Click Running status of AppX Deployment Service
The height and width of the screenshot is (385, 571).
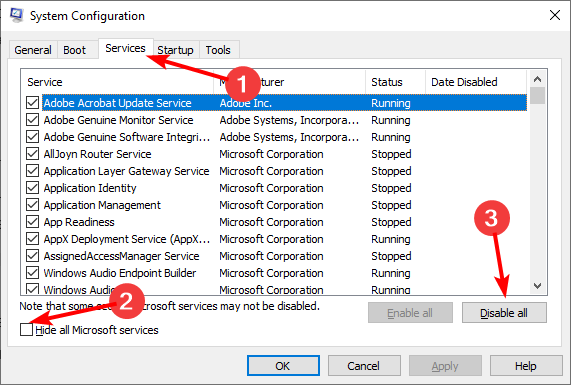click(391, 239)
